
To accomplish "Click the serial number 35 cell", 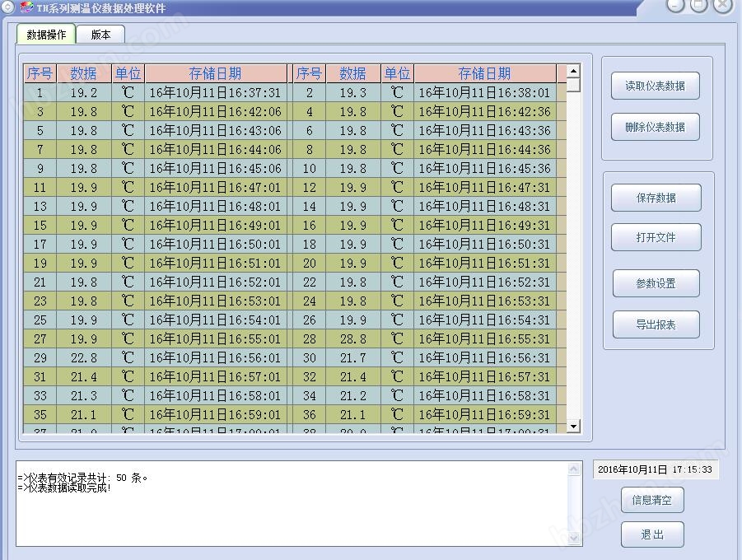I will (x=40, y=415).
